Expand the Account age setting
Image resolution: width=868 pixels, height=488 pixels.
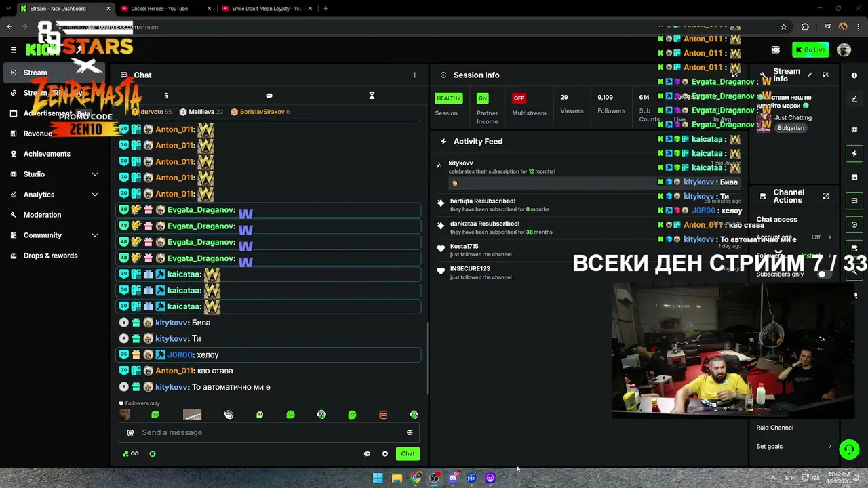pyautogui.click(x=793, y=237)
